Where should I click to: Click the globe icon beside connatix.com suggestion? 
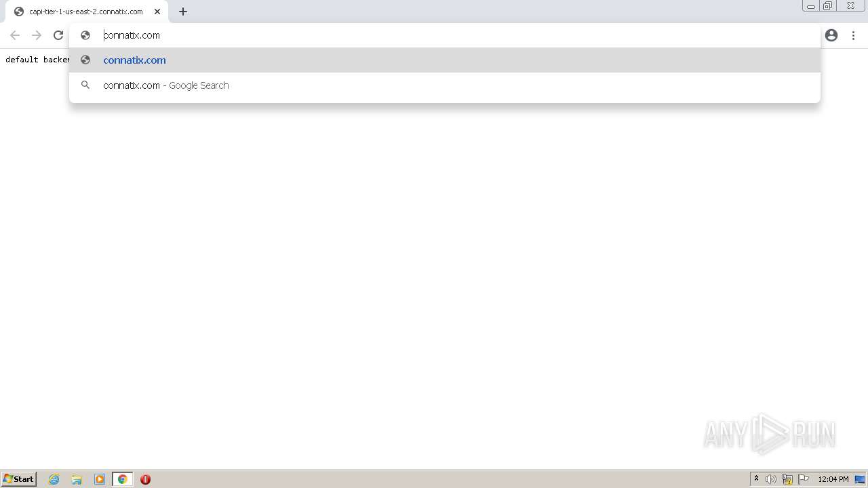click(85, 60)
